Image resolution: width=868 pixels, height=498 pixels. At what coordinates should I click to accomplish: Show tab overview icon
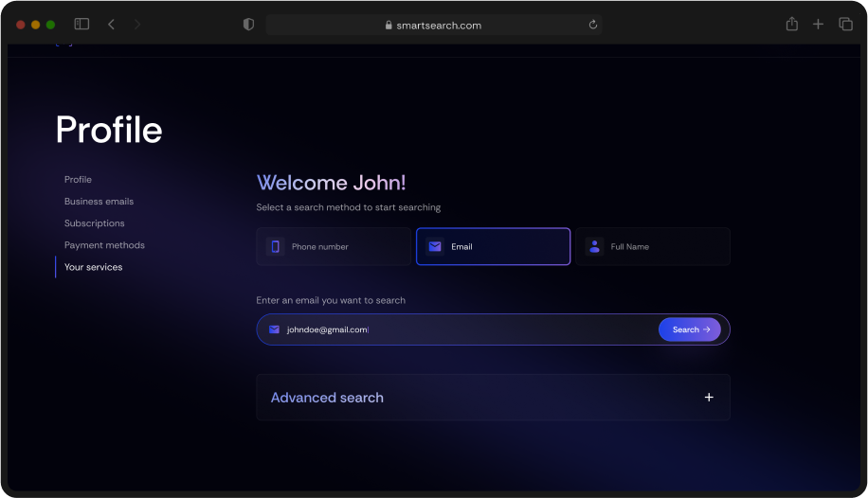click(846, 24)
